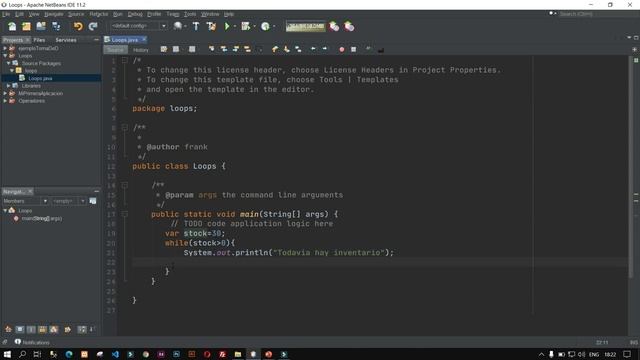Switch to the Files tab
The width and height of the screenshot is (640, 360).
point(39,40)
